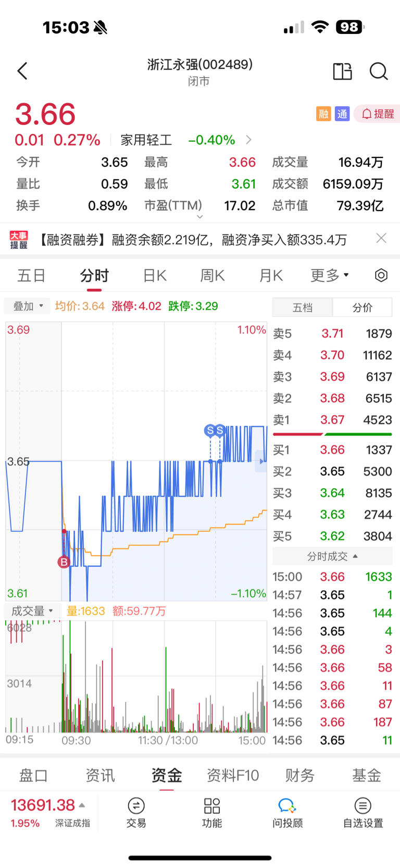Select the 五档 order book toggle
400x868 pixels.
(x=303, y=308)
